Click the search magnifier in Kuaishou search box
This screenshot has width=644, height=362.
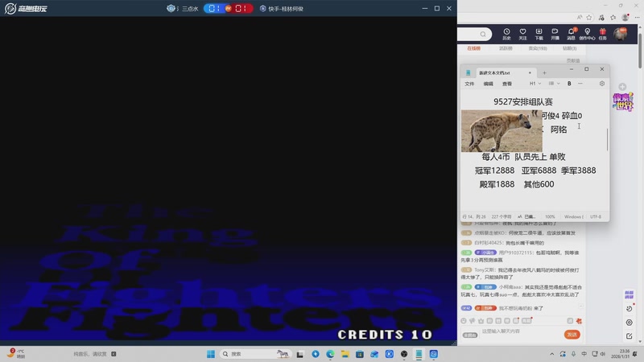[483, 34]
